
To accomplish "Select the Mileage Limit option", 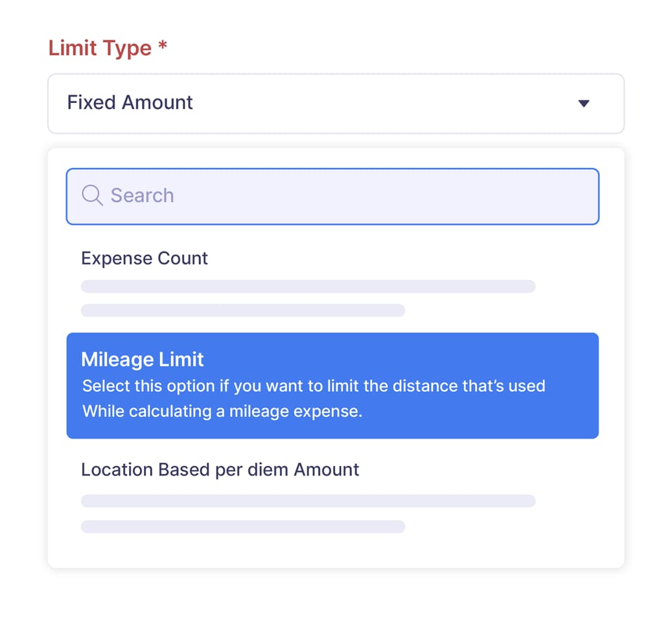I will point(332,386).
